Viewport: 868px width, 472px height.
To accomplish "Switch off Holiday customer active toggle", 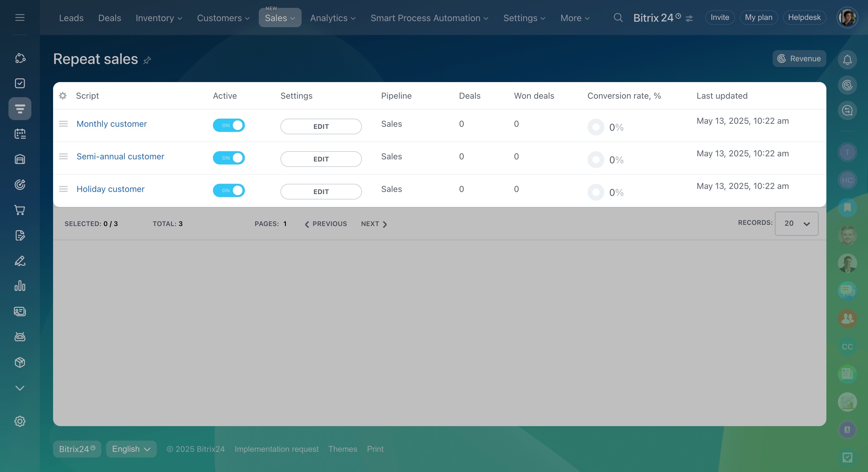I will pyautogui.click(x=229, y=190).
